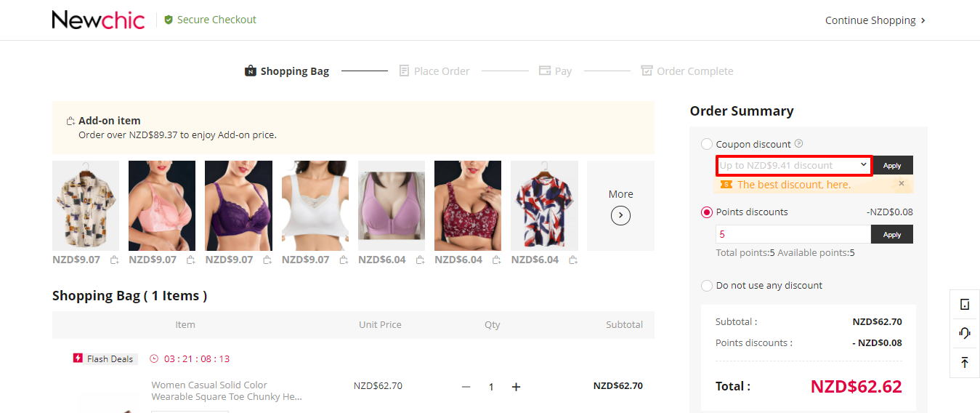Decrease quantity with the minus icon
The height and width of the screenshot is (413, 980).
tap(466, 387)
